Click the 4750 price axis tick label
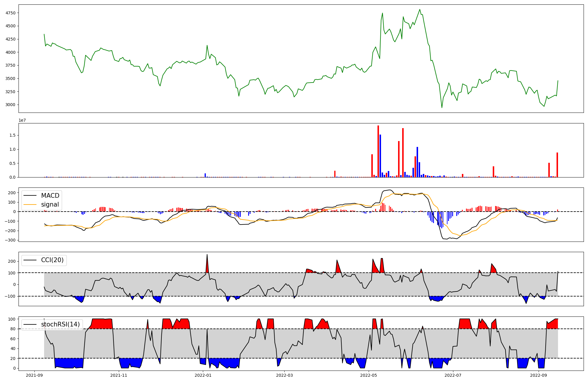The image size is (588, 382). coord(10,13)
